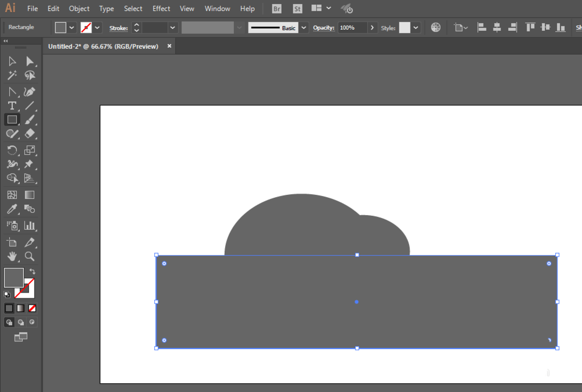Enable Draw Behind mode

pos(21,322)
